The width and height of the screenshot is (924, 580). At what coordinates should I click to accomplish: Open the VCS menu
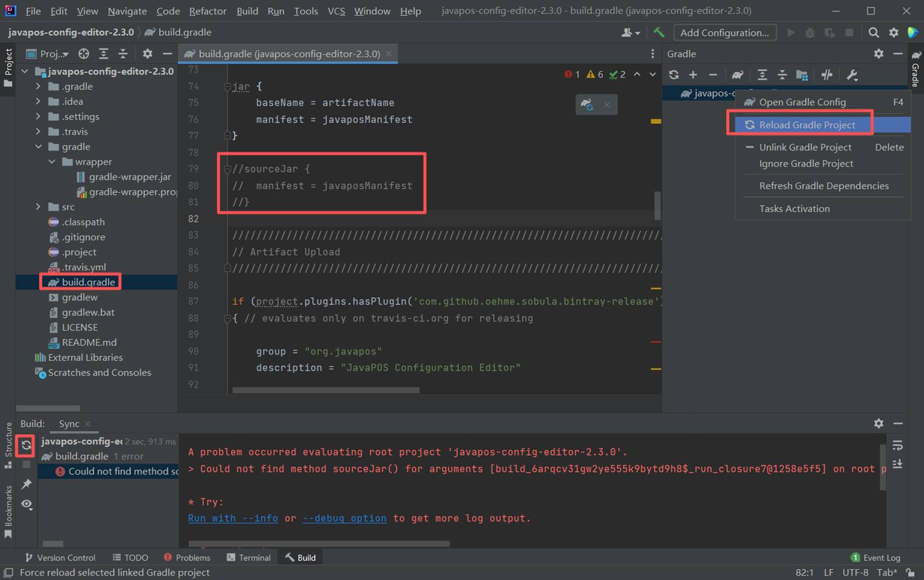336,11
